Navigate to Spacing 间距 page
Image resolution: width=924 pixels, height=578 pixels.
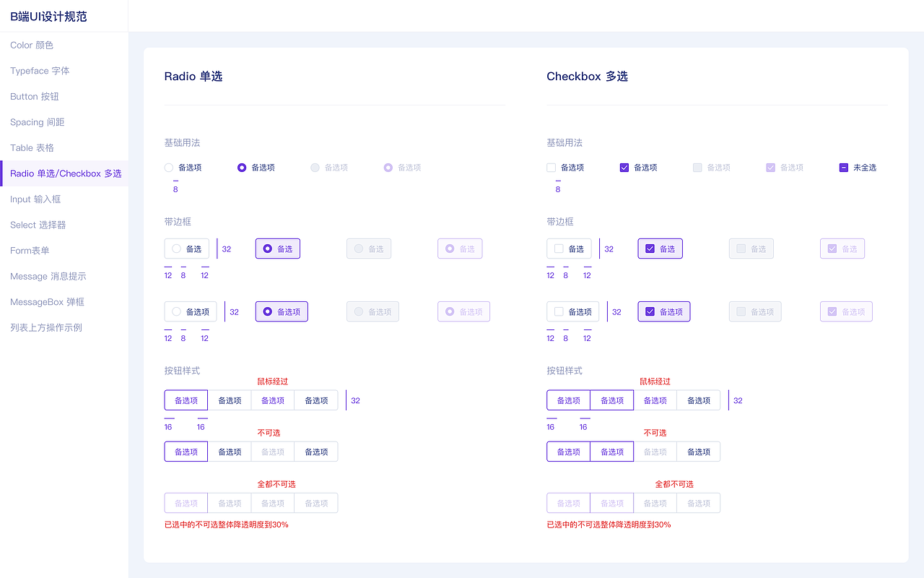point(38,122)
